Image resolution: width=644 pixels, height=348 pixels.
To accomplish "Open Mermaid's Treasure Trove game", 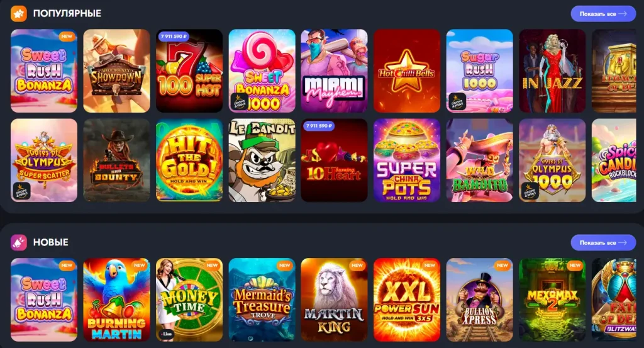I will point(262,300).
